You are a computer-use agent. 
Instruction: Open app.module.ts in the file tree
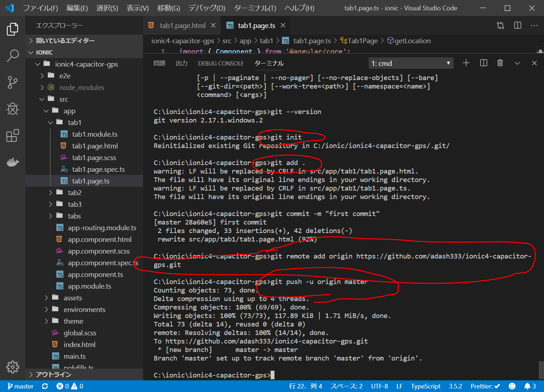pos(89,286)
